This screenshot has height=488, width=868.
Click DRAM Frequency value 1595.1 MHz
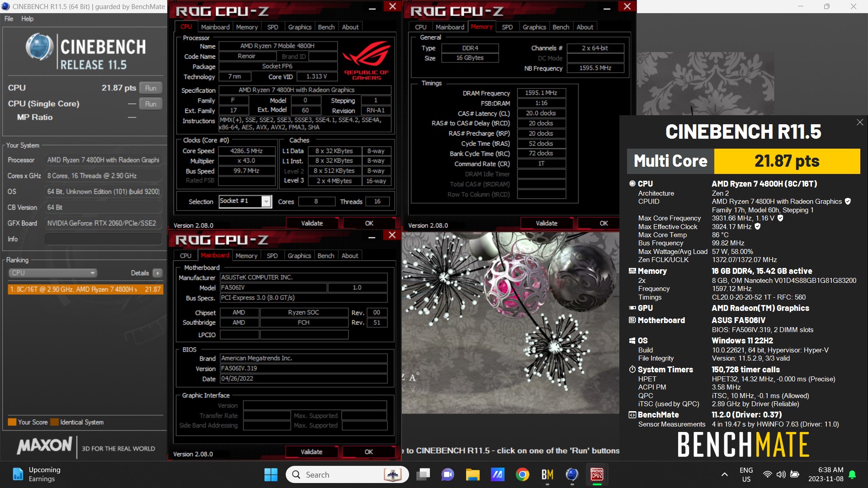pyautogui.click(x=541, y=93)
